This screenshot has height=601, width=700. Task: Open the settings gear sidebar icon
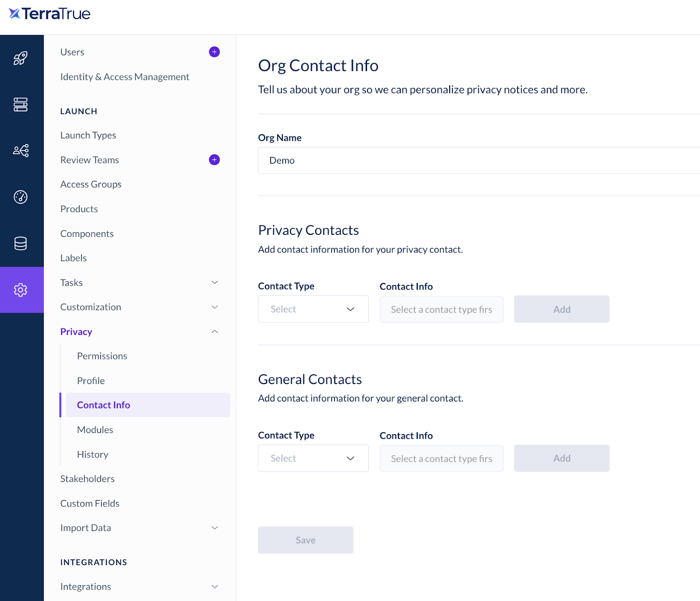pyautogui.click(x=21, y=290)
